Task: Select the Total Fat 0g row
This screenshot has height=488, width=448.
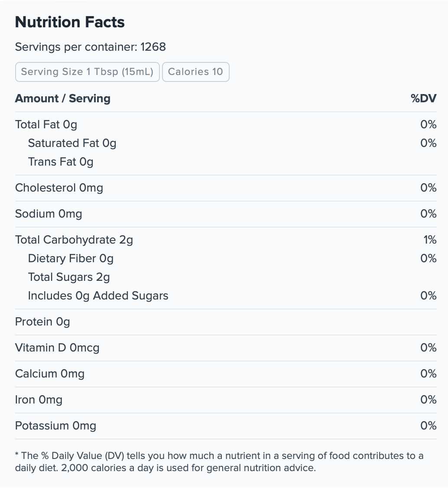Action: [x=226, y=124]
